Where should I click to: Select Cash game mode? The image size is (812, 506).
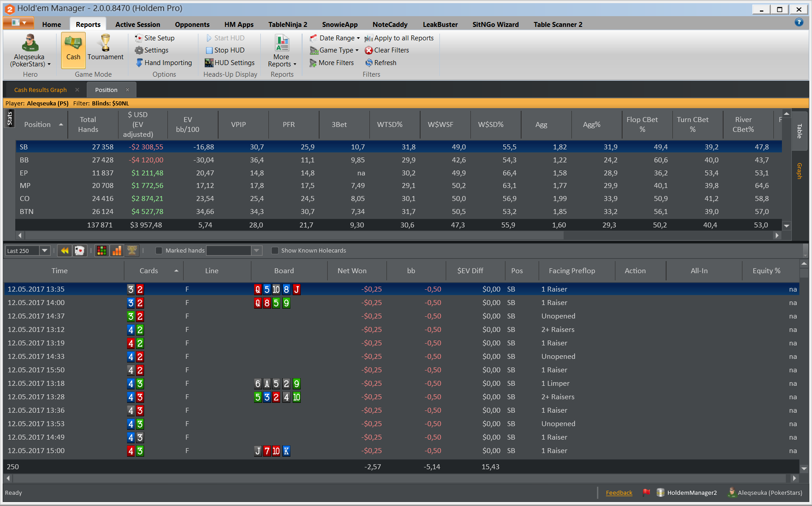[73, 49]
